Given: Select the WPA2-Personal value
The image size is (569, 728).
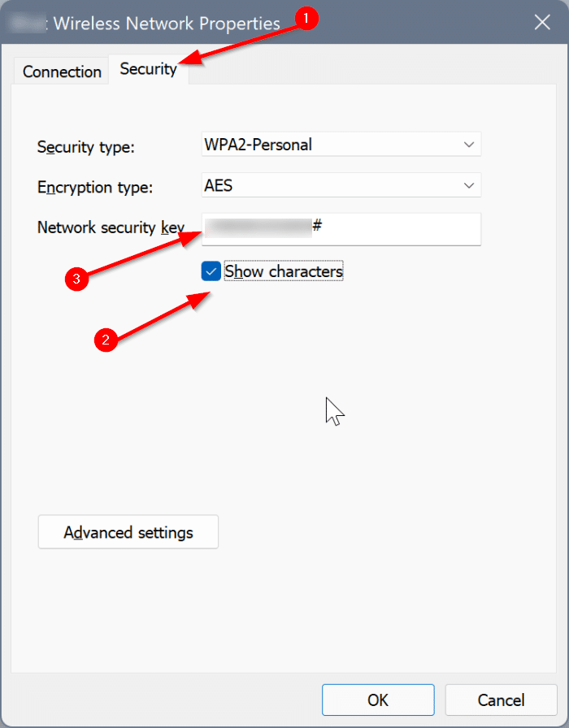Looking at the screenshot, I should pos(258,144).
